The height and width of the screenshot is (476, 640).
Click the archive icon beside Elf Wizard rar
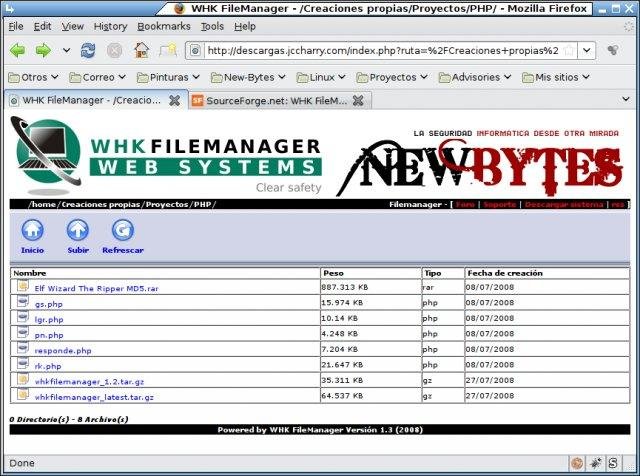(23, 286)
